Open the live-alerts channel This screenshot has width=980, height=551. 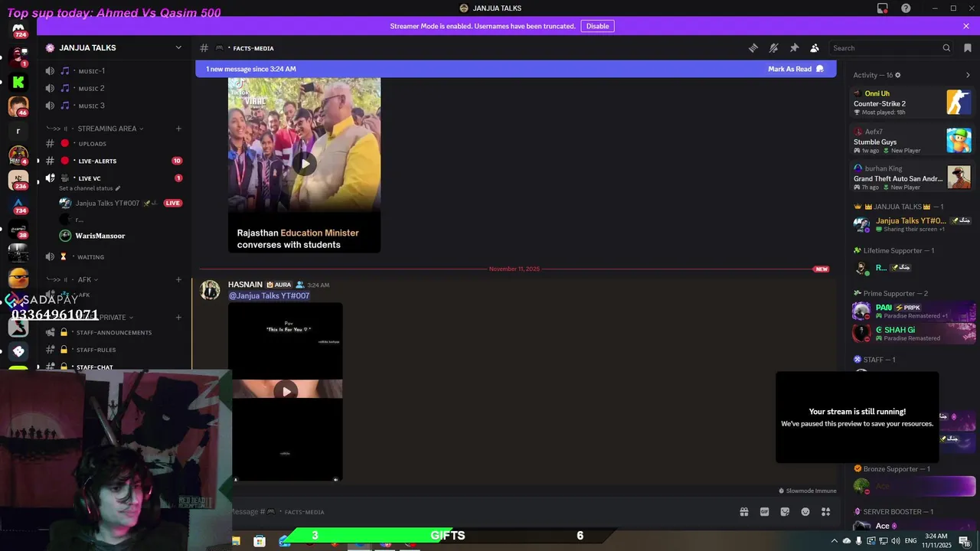[x=115, y=161]
